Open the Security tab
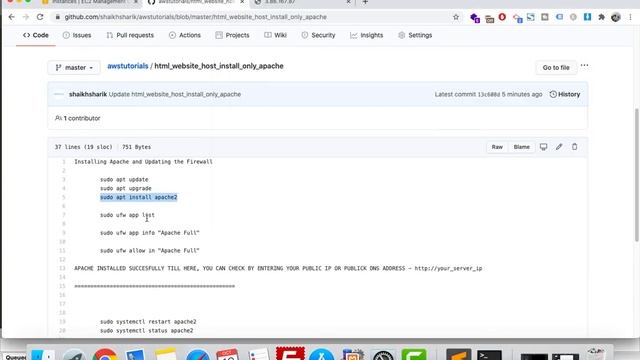The width and height of the screenshot is (640, 360). click(x=318, y=35)
